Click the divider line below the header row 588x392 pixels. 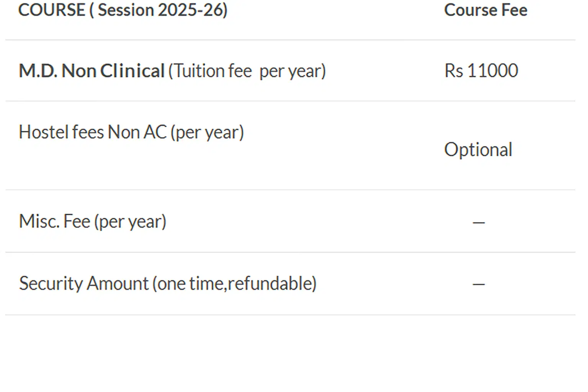coord(290,40)
